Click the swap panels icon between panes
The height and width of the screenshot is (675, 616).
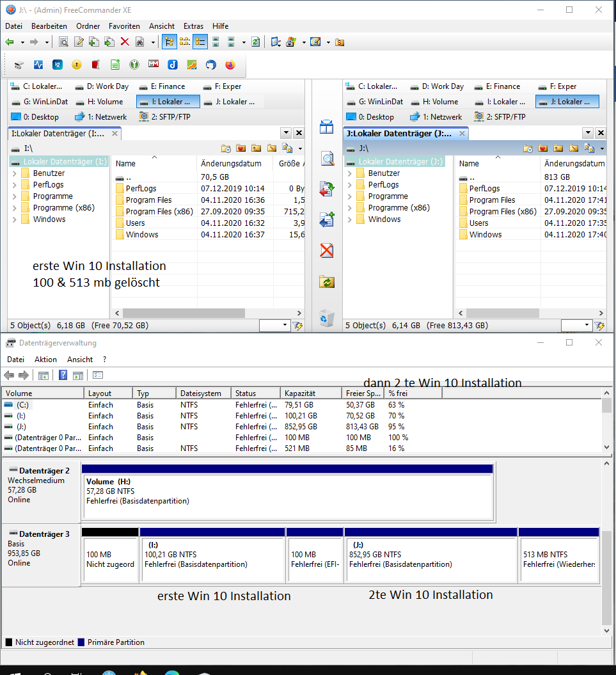327,127
